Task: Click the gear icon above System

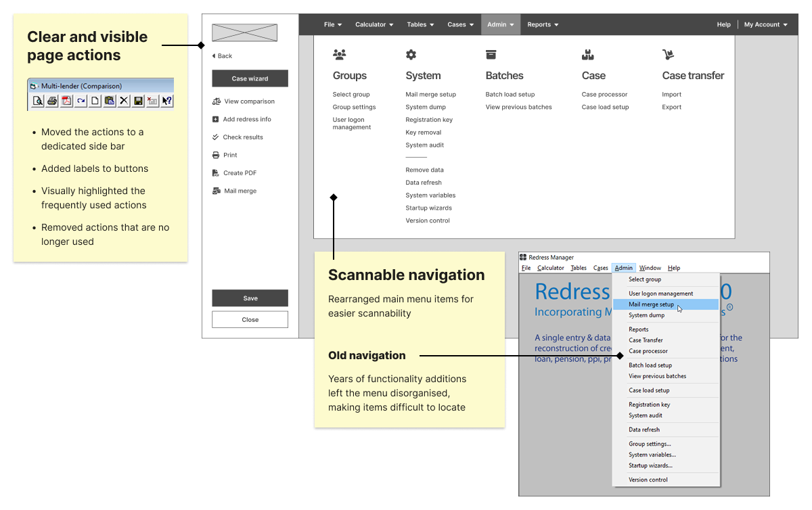Action: click(x=411, y=55)
